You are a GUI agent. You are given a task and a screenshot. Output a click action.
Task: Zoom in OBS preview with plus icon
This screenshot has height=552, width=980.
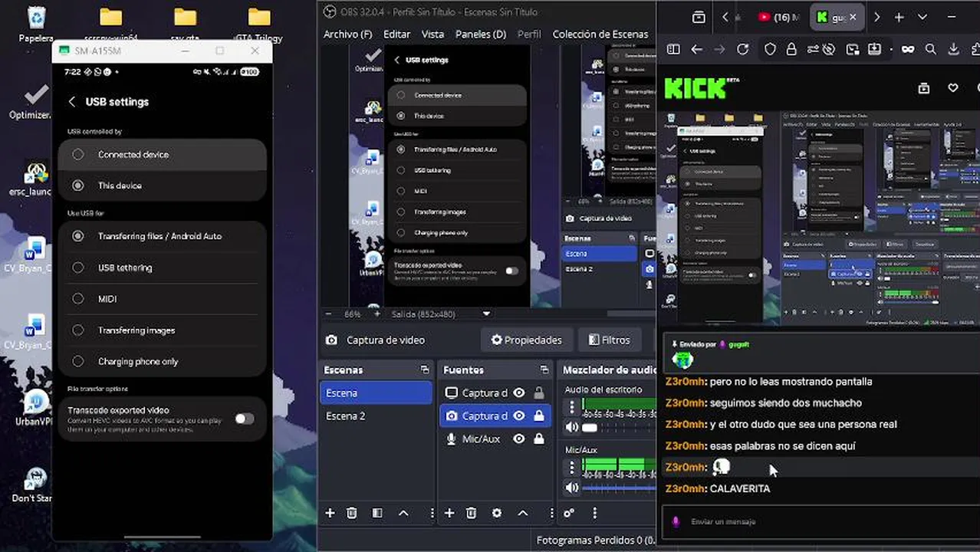pyautogui.click(x=377, y=314)
